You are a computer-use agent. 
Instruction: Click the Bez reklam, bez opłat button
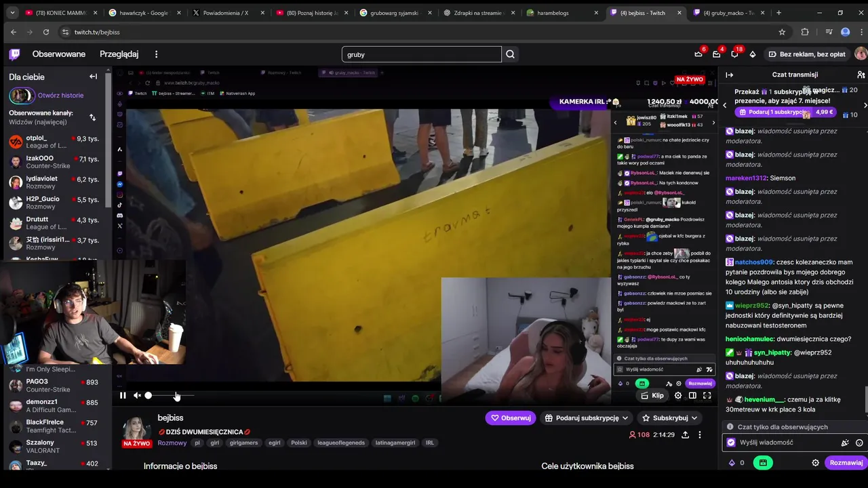807,54
